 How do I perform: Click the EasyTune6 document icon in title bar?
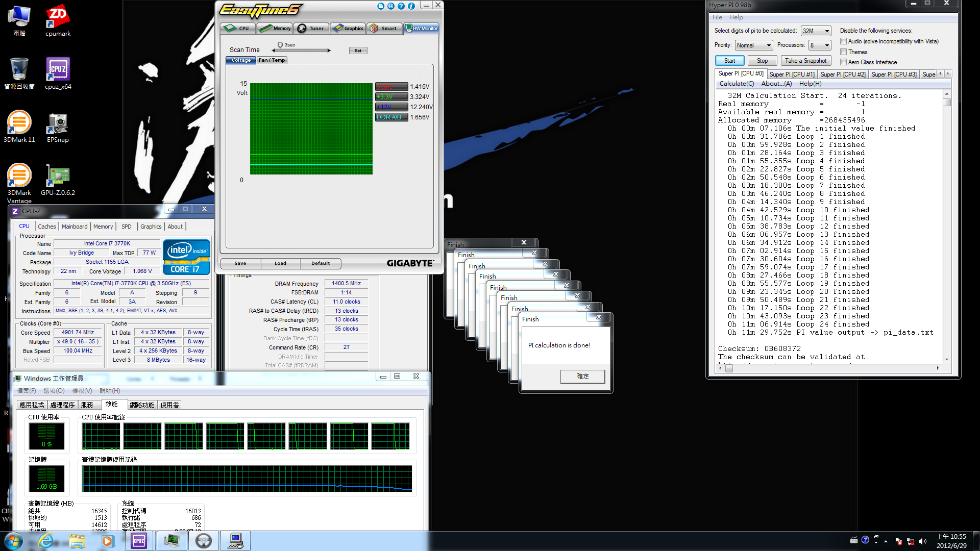coord(381,6)
